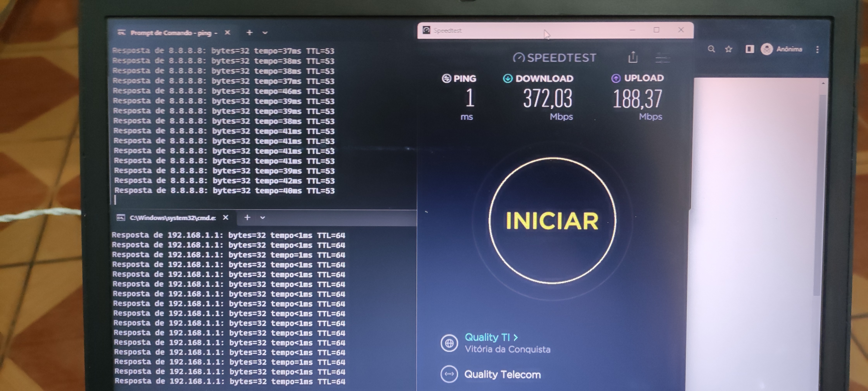This screenshot has height=391, width=868.
Task: Open the browser three-dot menu
Action: (x=817, y=50)
